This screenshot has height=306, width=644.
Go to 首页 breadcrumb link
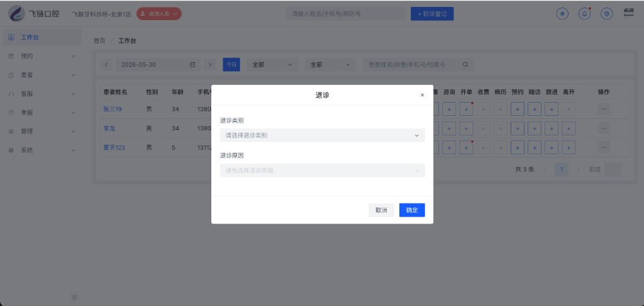pyautogui.click(x=99, y=41)
